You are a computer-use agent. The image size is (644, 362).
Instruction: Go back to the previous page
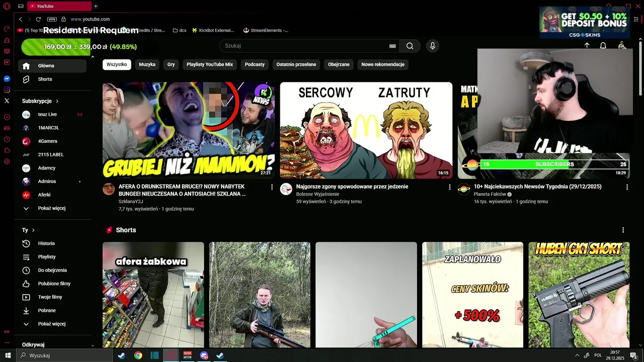[20, 19]
